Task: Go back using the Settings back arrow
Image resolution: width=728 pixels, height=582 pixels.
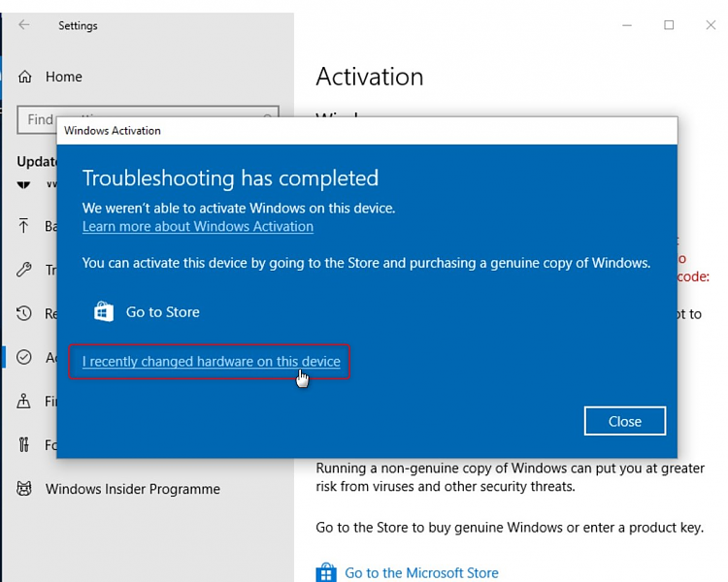Action: point(24,25)
